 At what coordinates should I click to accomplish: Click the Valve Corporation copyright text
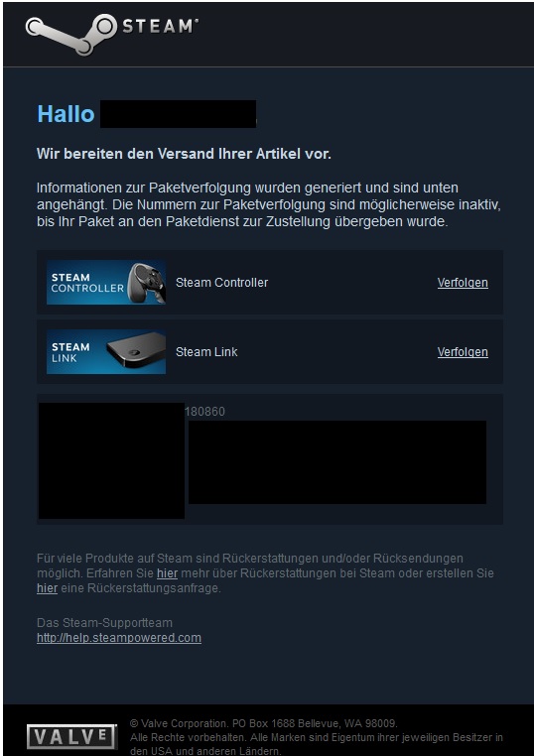point(264,723)
